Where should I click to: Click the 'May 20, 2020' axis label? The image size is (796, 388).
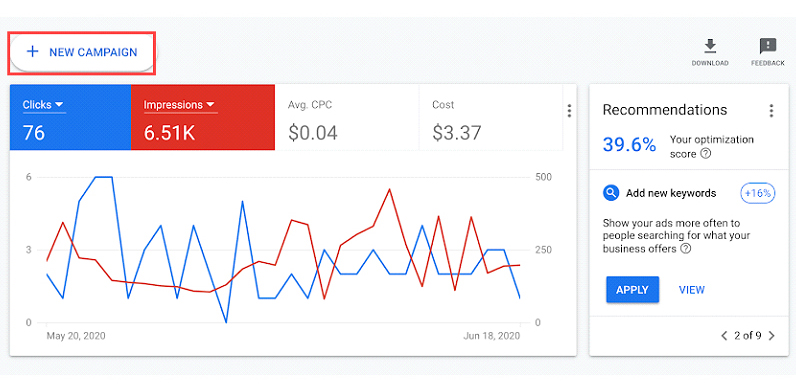click(x=76, y=336)
